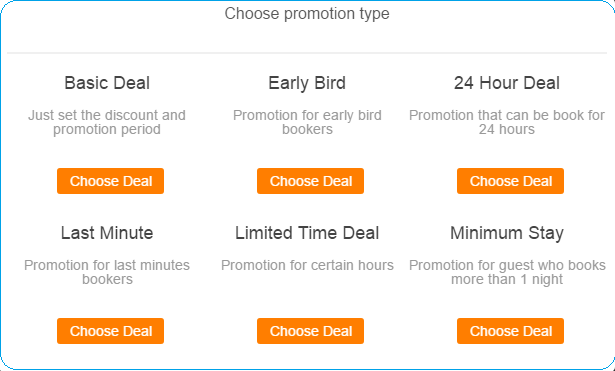Click the 24 Hour Deal heading
Image resolution: width=615 pixels, height=371 pixels.
[x=507, y=83]
